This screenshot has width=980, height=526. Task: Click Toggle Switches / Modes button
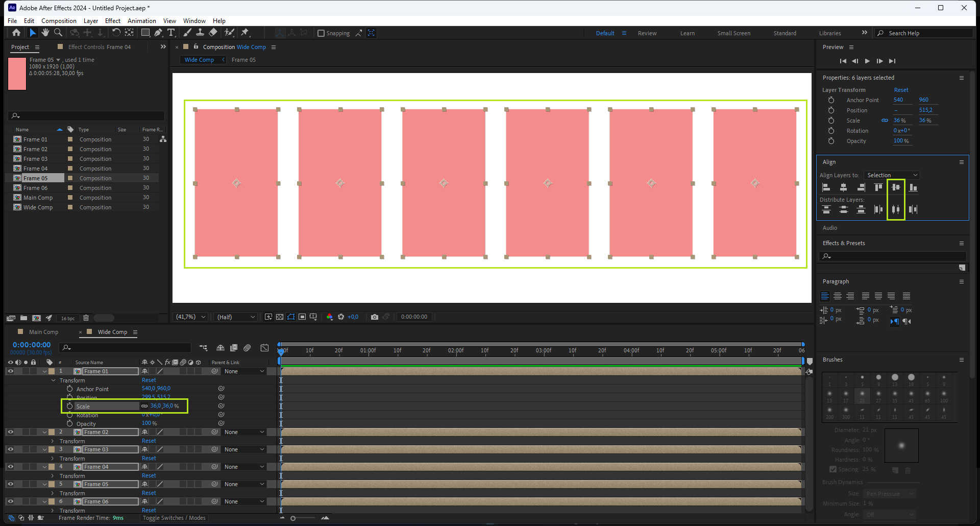[x=174, y=518]
